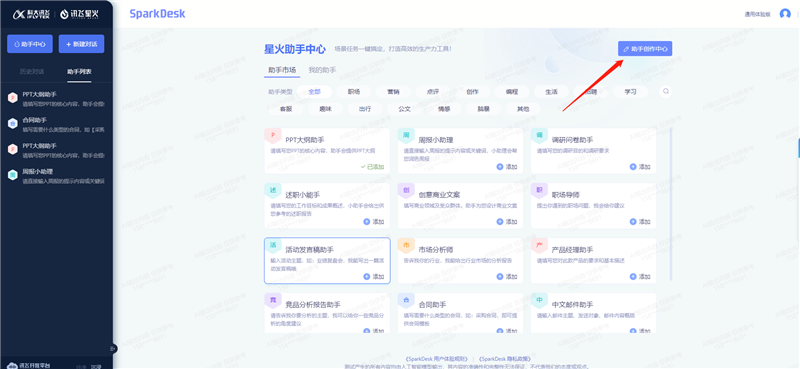Click the 述 badge on 述职小能手 card
The width and height of the screenshot is (800, 369).
coord(272,190)
